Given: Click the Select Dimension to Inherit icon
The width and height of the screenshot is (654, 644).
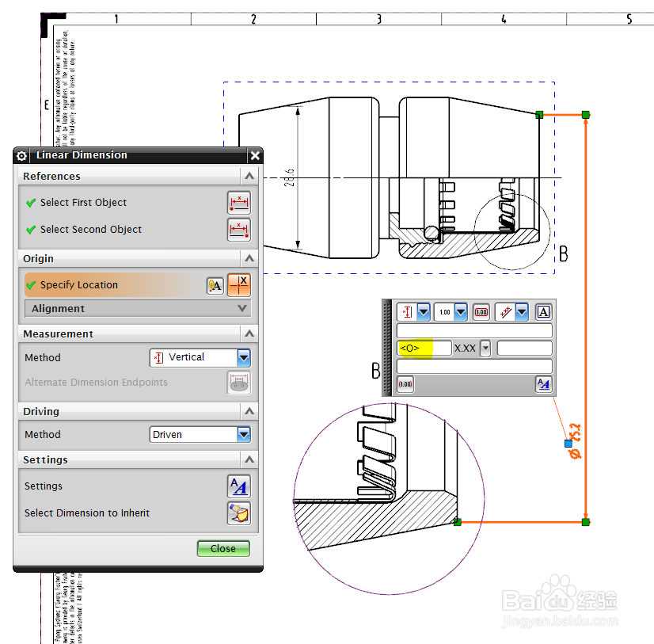Looking at the screenshot, I should 239,513.
